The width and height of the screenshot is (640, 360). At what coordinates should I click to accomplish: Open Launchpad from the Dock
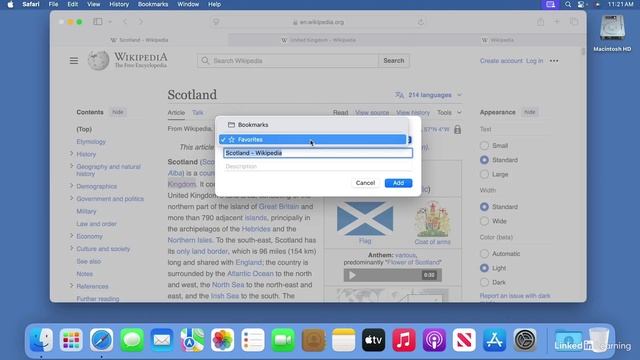pos(71,340)
